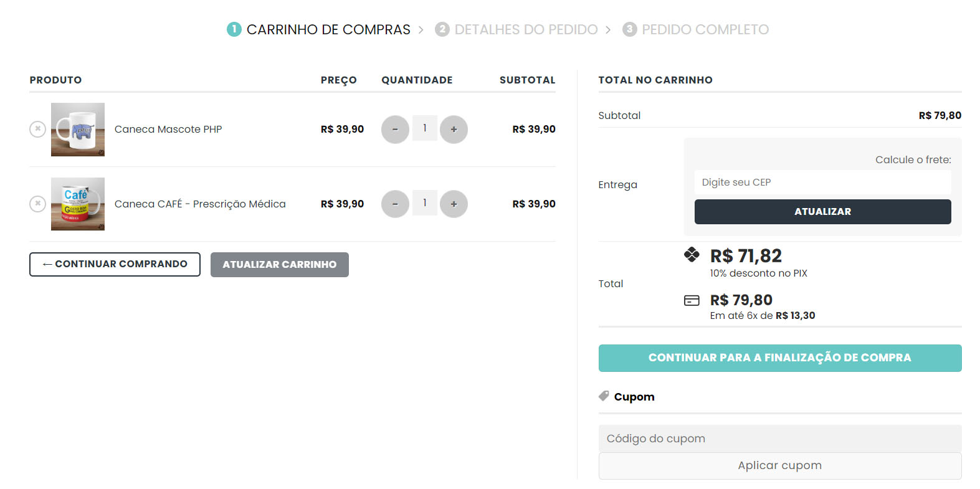
Task: Click step 2 circle labeled Detalhes do Pedido
Action: coord(442,29)
